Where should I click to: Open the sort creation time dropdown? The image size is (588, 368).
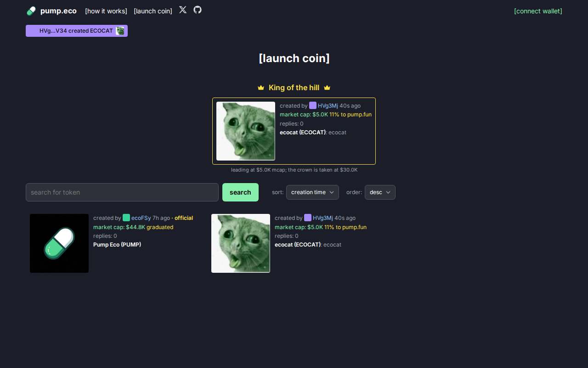tap(312, 192)
